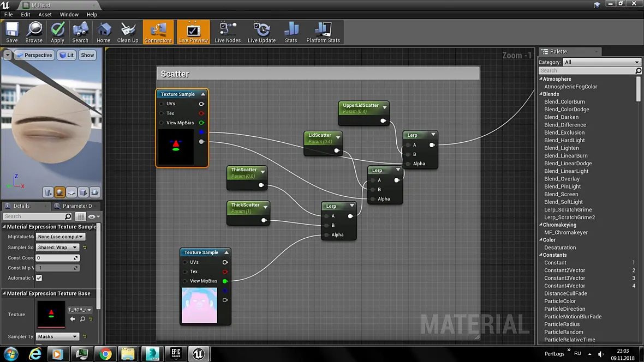Click the Browse toolbar icon
Viewport: 644px width, 362px height.
click(x=34, y=32)
